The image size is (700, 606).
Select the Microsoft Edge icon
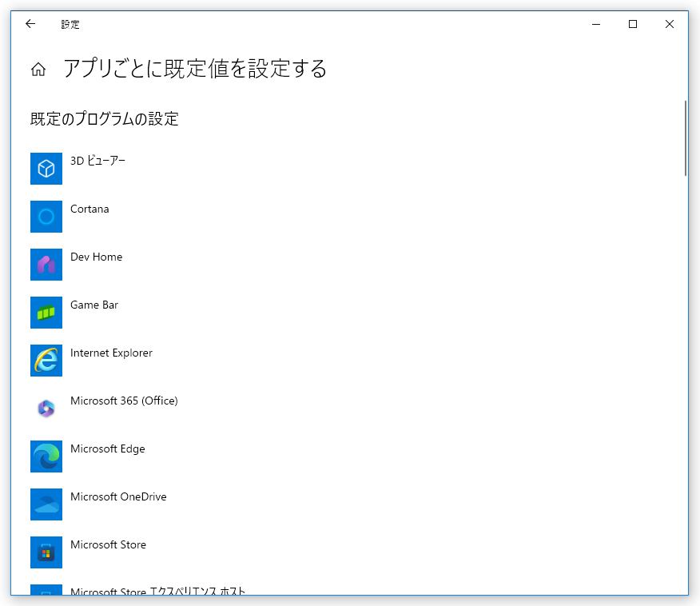pos(46,456)
